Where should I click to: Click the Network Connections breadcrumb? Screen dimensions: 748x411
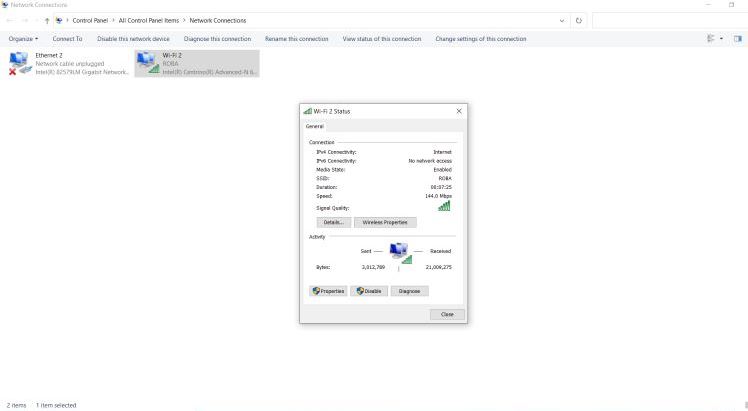[218, 21]
